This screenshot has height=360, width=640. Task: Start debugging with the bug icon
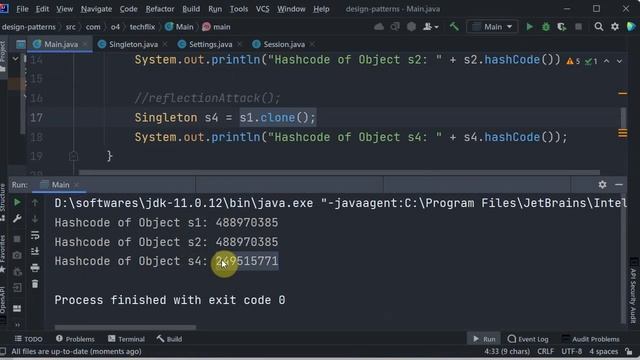coord(546,27)
